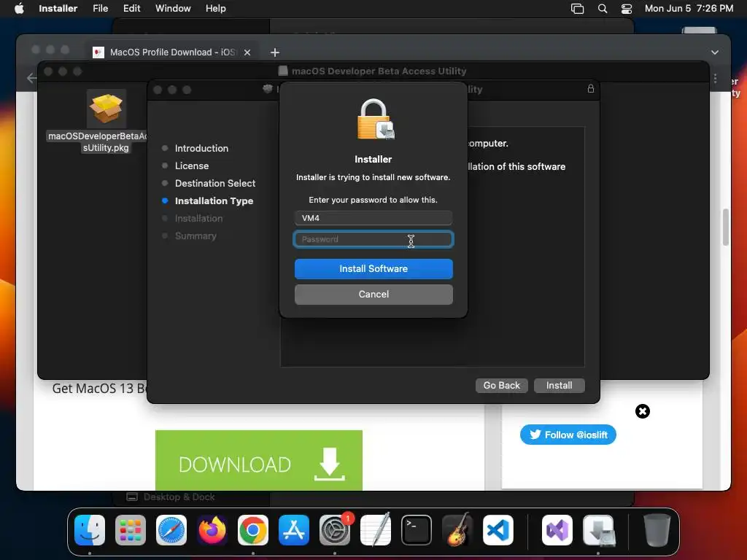Open GarageBand from the Dock
This screenshot has height=560, width=747.
pos(457,530)
